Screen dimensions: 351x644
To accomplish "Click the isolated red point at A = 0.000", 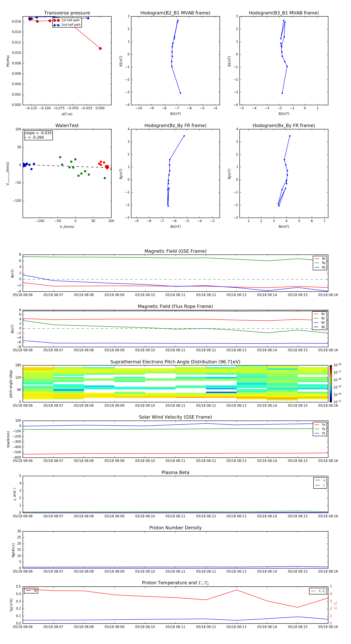I will [100, 49].
